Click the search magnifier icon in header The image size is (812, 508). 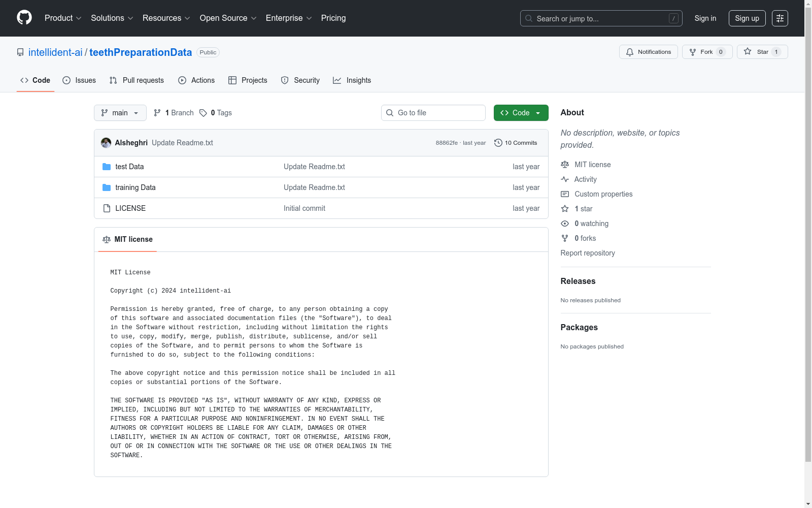click(529, 18)
